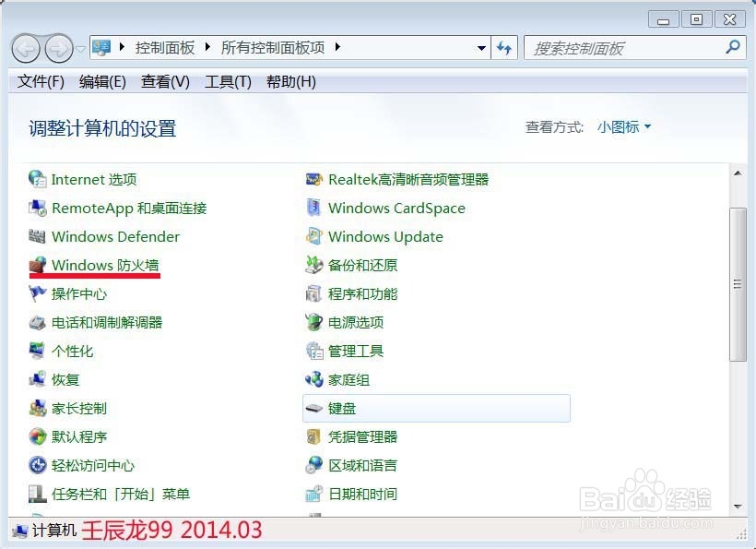
Task: Click the scrollbar down arrow
Action: click(738, 507)
